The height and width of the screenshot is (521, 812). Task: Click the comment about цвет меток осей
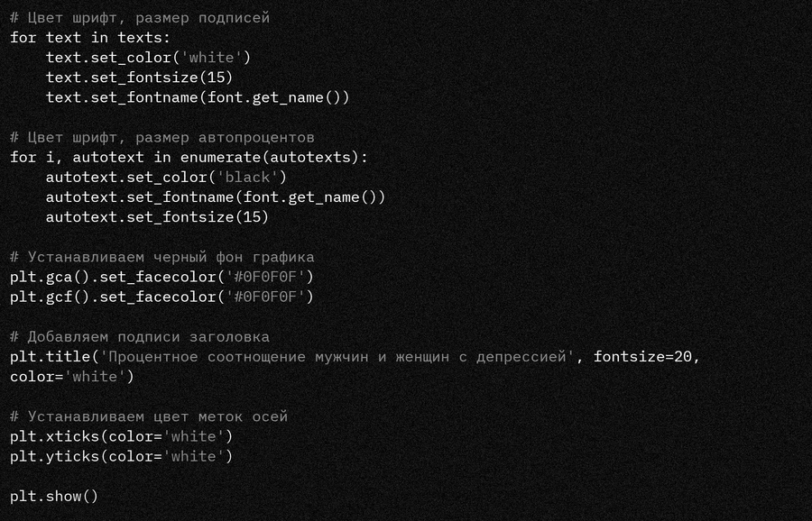(149, 416)
